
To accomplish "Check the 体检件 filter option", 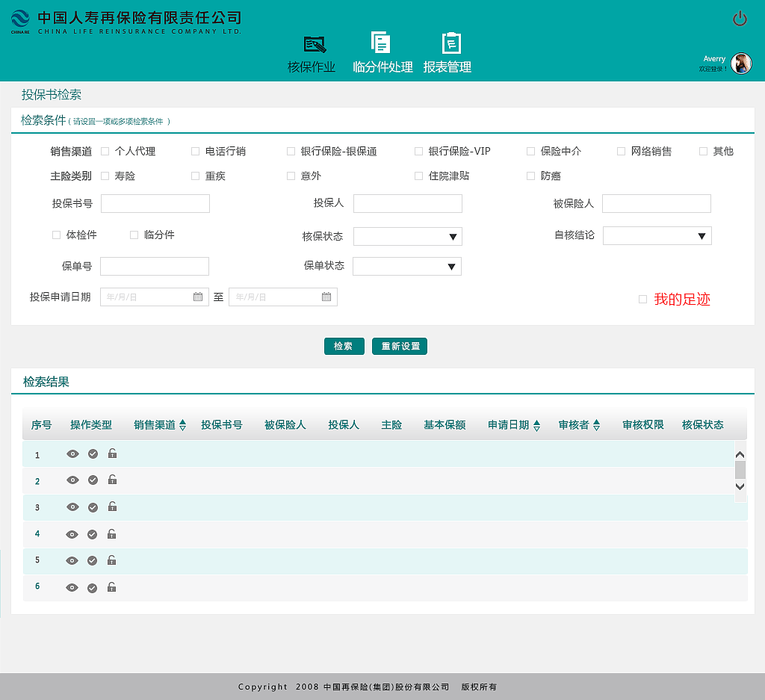I will [x=56, y=235].
